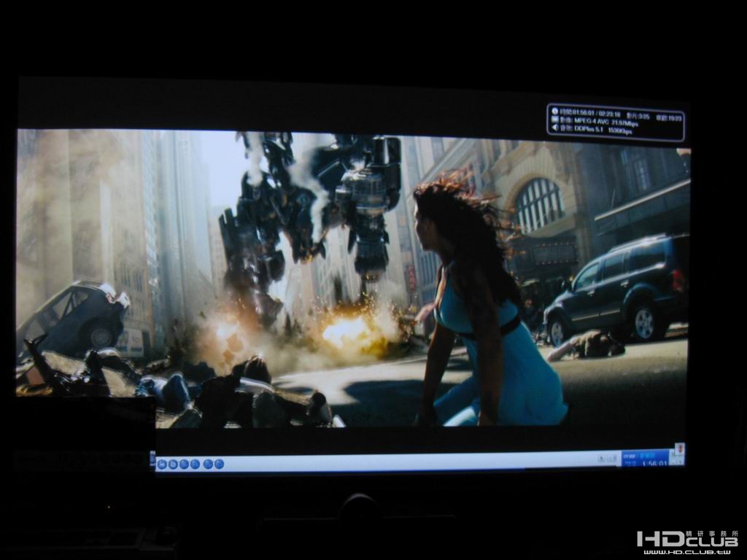
Task: Click the blue 1:56:01 time display panel
Action: pos(645,458)
